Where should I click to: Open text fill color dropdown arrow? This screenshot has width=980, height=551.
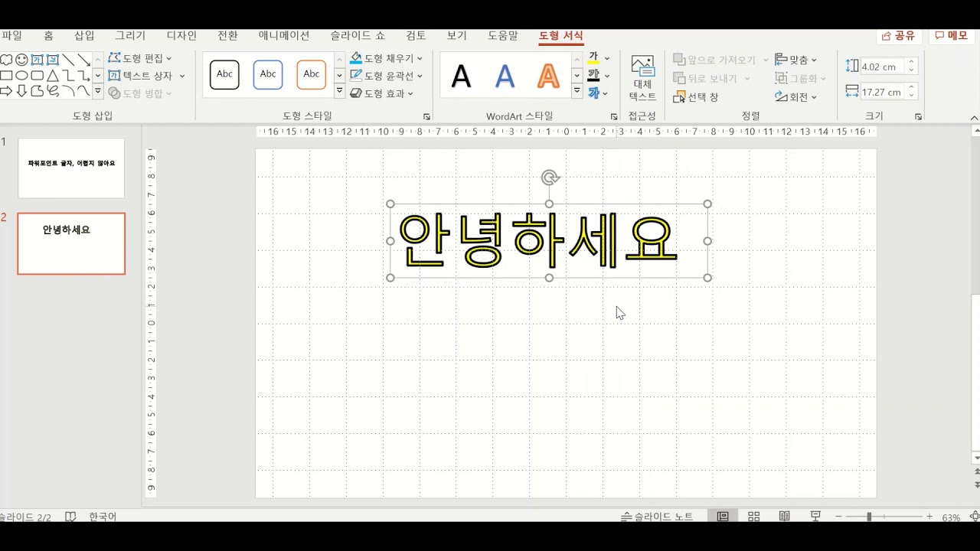pyautogui.click(x=607, y=58)
